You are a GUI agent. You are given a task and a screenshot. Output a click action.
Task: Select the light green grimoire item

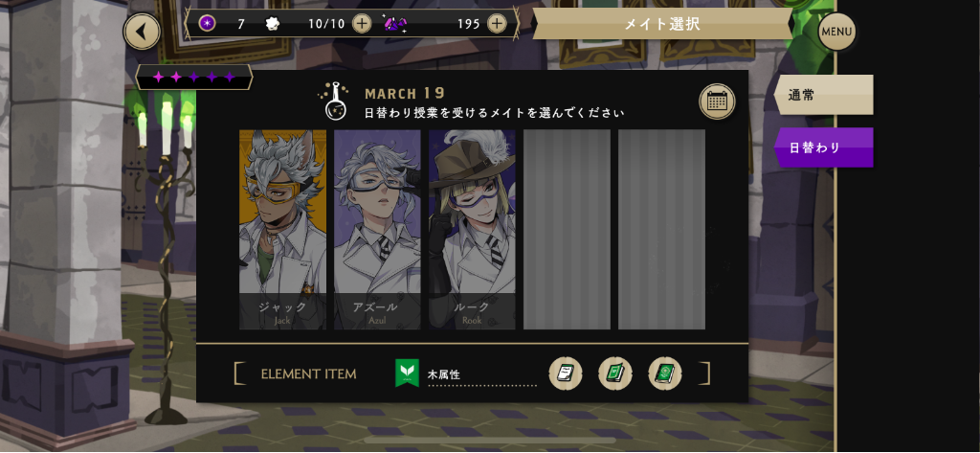coord(615,374)
